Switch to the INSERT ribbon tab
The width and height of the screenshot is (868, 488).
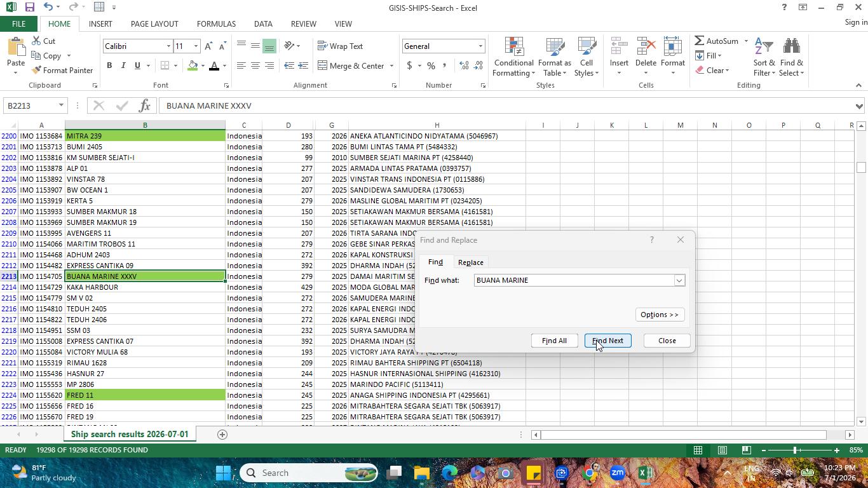coord(100,24)
